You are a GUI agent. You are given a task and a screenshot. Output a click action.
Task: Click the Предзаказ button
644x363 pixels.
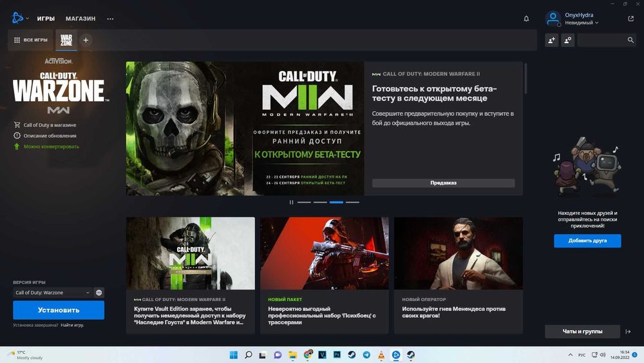pyautogui.click(x=443, y=183)
